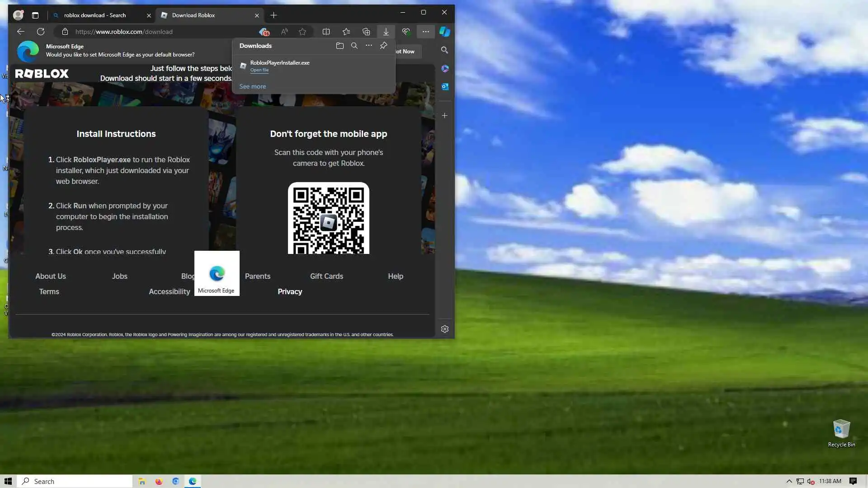
Task: Click Open file under RobloxPlayerInstaller.exe
Action: pyautogui.click(x=259, y=70)
